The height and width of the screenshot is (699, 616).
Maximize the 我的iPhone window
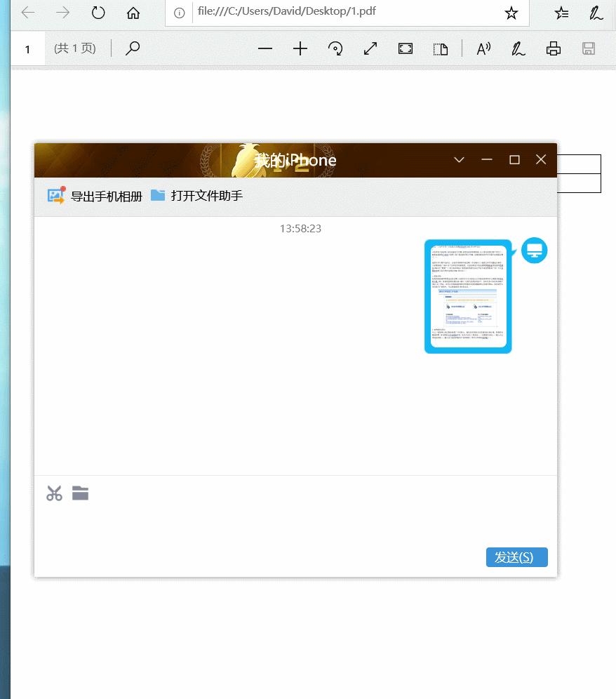pyautogui.click(x=514, y=159)
